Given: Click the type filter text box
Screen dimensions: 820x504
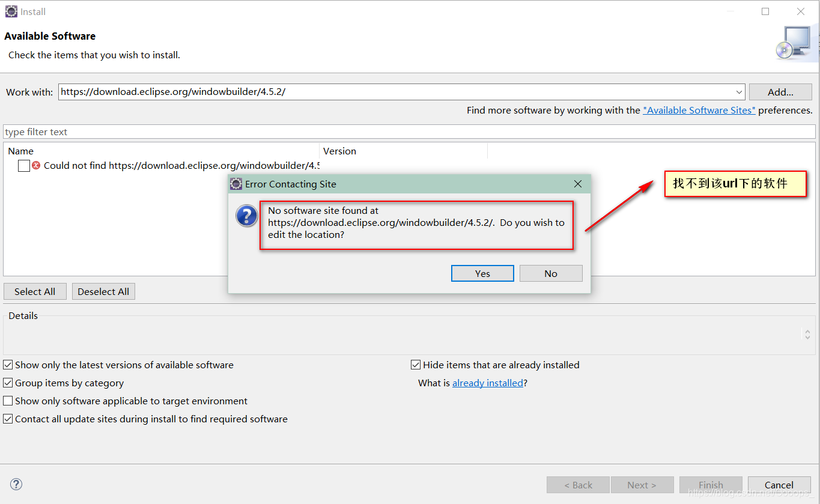Looking at the screenshot, I should click(409, 132).
